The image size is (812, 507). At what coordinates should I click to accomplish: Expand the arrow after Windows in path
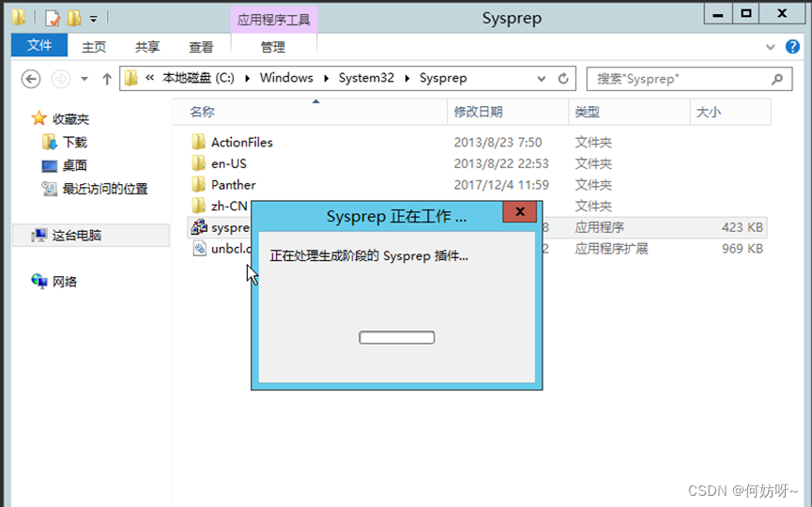pos(327,78)
